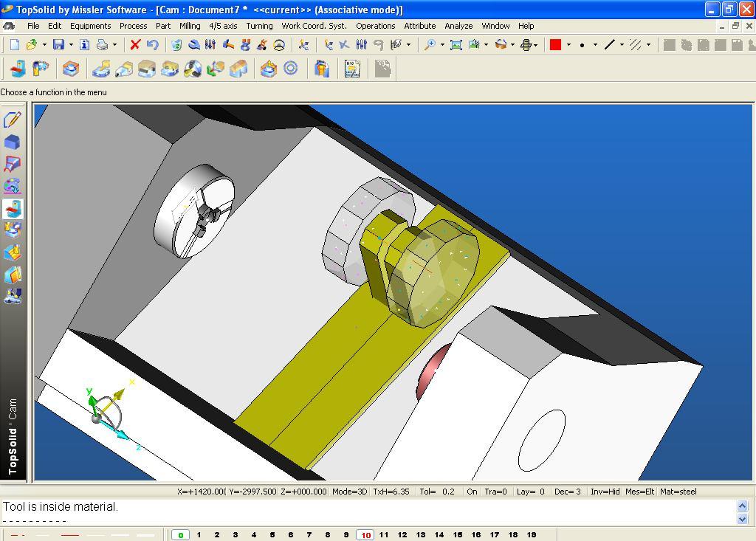Expand the hatching pattern dropdown arrow
The width and height of the screenshot is (756, 541).
click(x=648, y=45)
